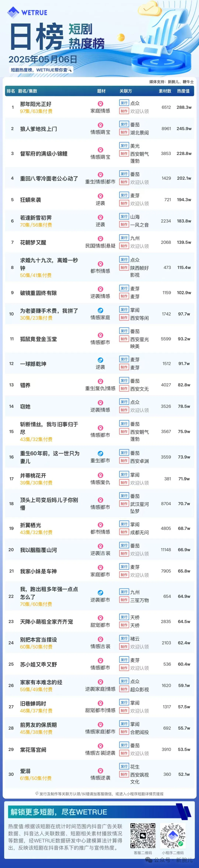The height and width of the screenshot is (868, 199).
Task: Click the male audience icon for 一球撼乾坤
Action: tap(100, 360)
